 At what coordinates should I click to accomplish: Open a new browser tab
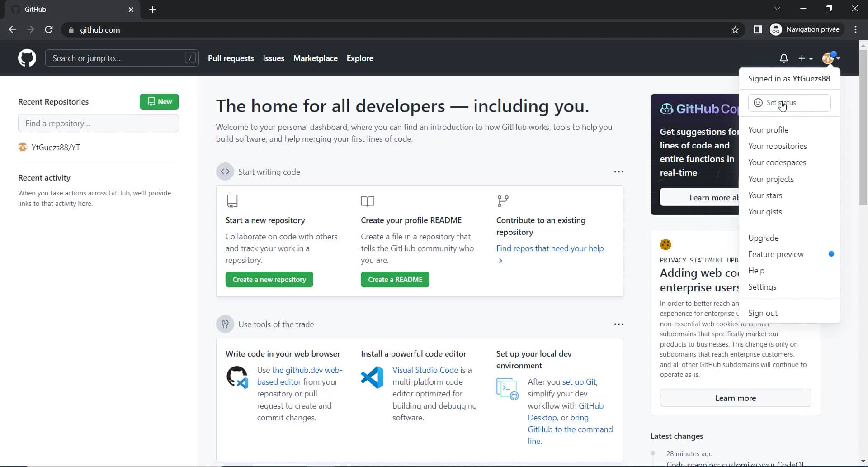coord(152,10)
